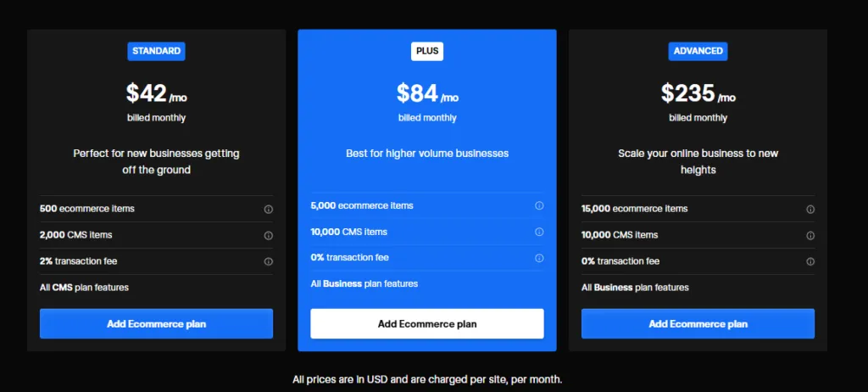
Task: Click Plus plan's "All Business plan features"
Action: pos(364,283)
